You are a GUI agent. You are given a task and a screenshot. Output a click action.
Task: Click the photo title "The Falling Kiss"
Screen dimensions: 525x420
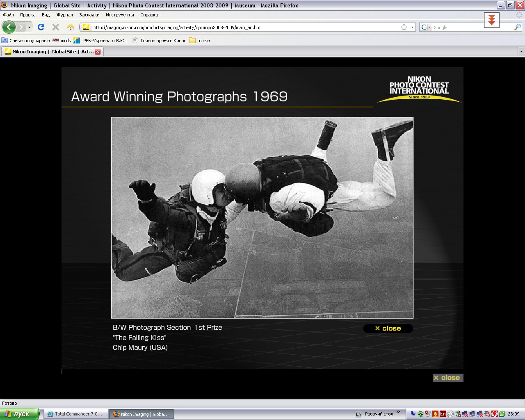(x=139, y=338)
